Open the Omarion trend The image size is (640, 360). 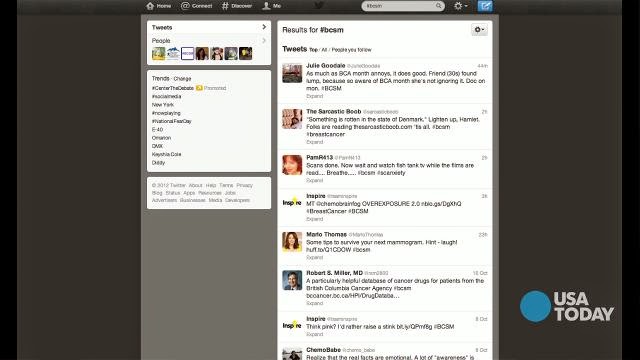161,138
